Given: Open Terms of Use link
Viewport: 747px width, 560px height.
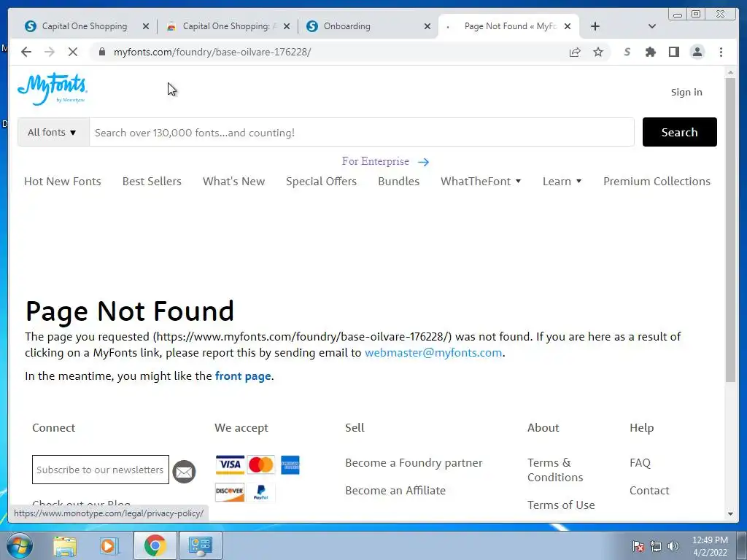Looking at the screenshot, I should (x=561, y=505).
